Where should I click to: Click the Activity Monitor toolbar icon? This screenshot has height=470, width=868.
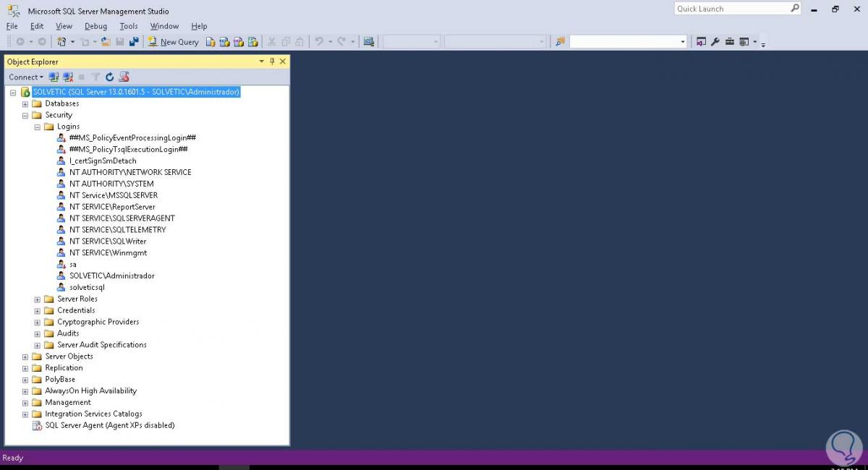368,42
